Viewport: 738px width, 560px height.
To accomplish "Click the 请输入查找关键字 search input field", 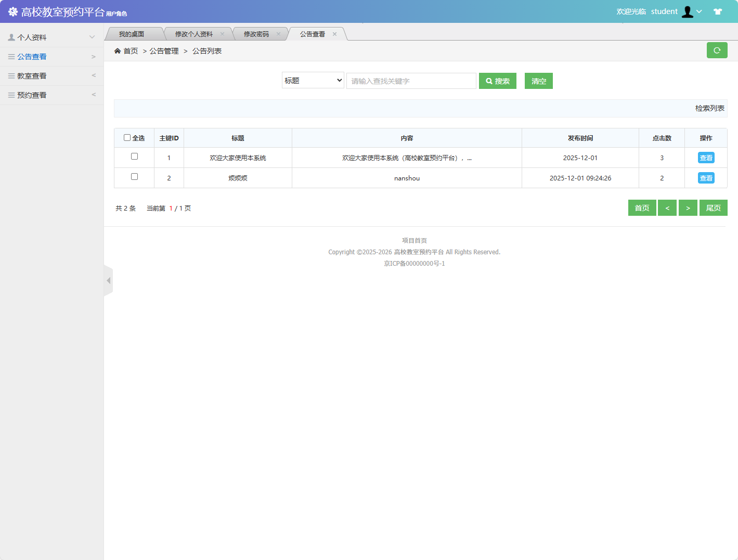I will point(411,81).
